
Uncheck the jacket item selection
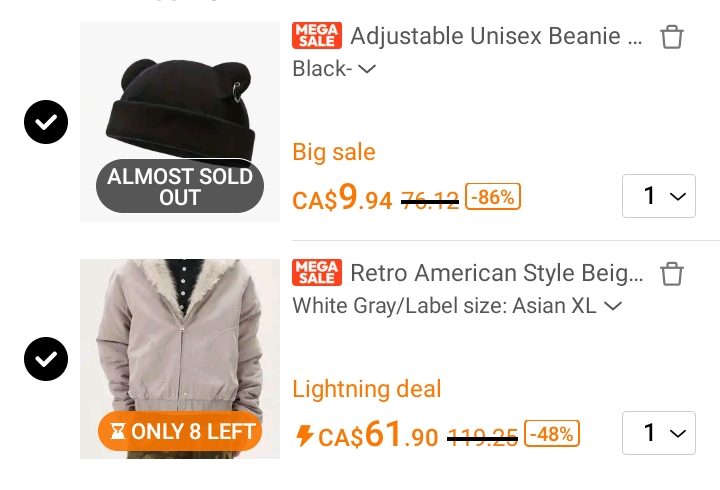[46, 359]
